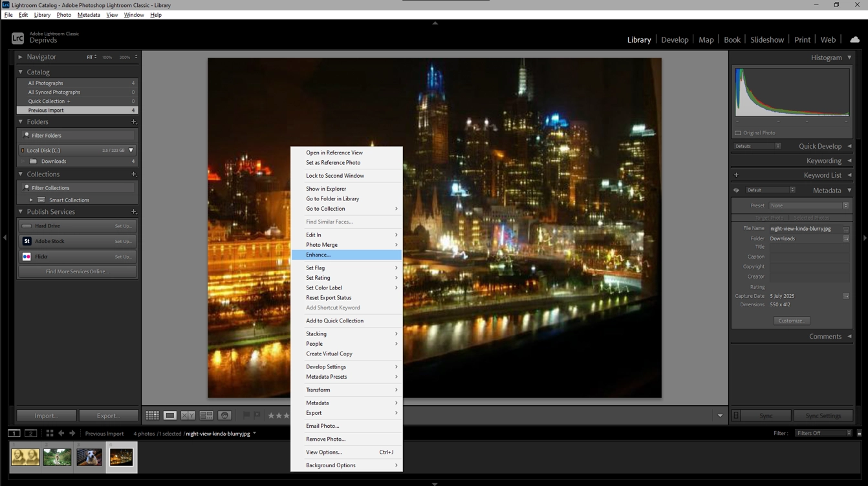Expand the Smart Collections tree item
This screenshot has width=868, height=486.
pyautogui.click(x=31, y=200)
